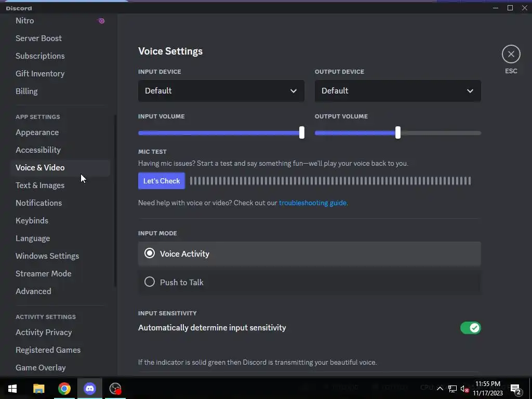Open Advanced settings
The width and height of the screenshot is (532, 399).
click(33, 291)
